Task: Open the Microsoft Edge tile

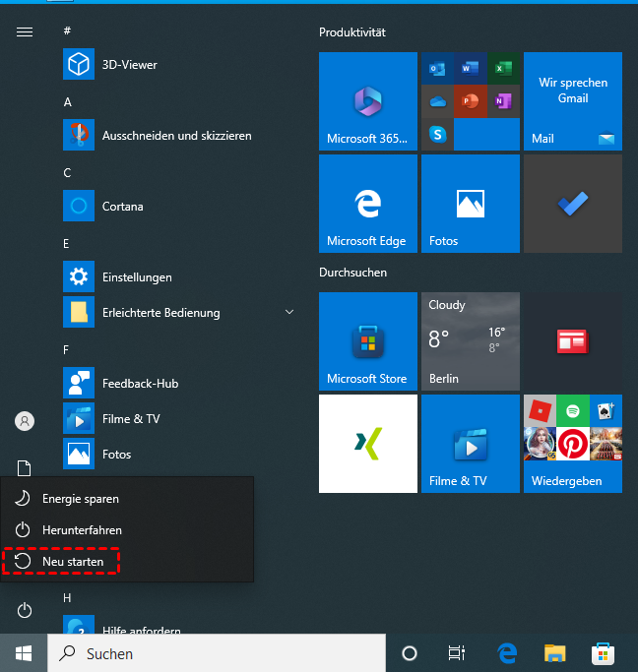Action: tap(367, 205)
